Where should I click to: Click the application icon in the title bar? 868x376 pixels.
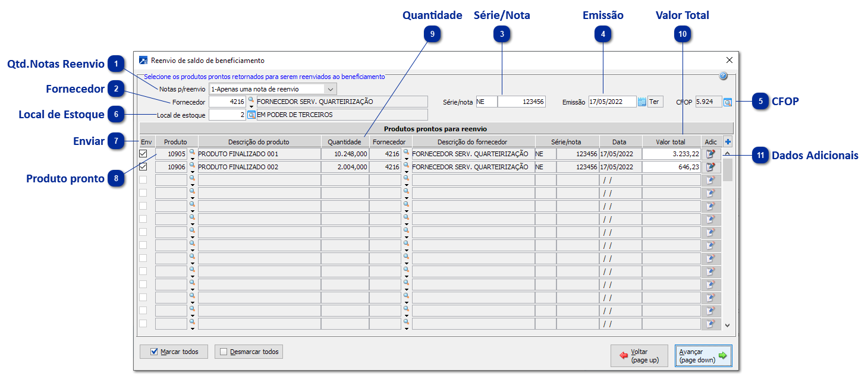(x=143, y=61)
